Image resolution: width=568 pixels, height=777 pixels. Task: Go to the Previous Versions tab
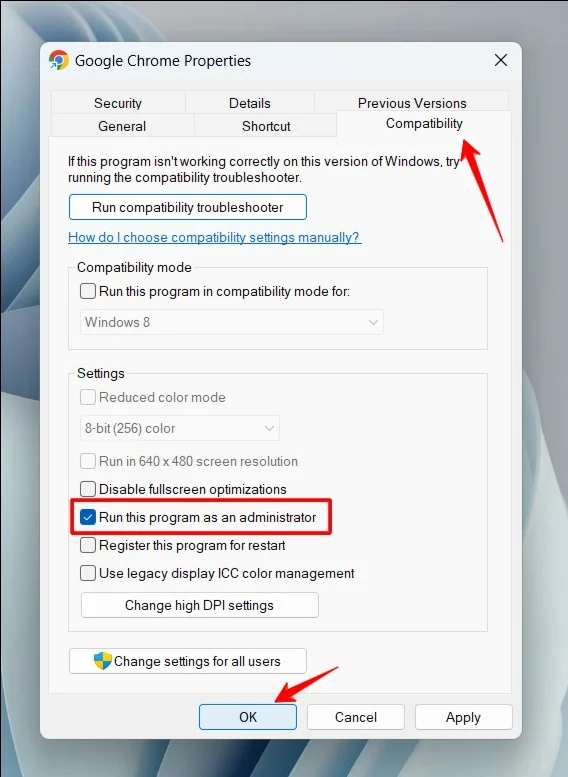coord(412,103)
